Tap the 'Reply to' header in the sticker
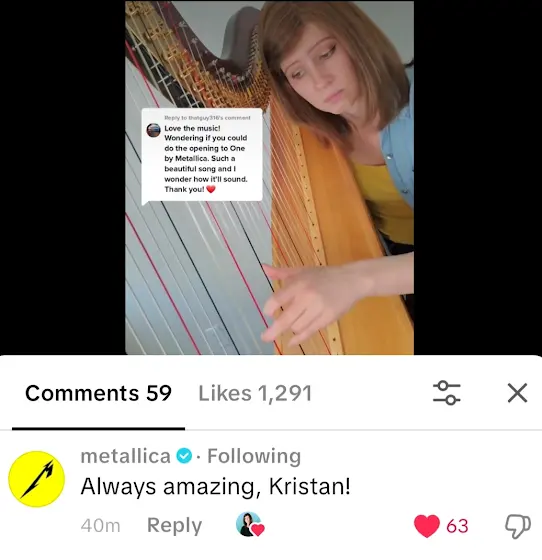This screenshot has height=560, width=542. click(x=207, y=118)
